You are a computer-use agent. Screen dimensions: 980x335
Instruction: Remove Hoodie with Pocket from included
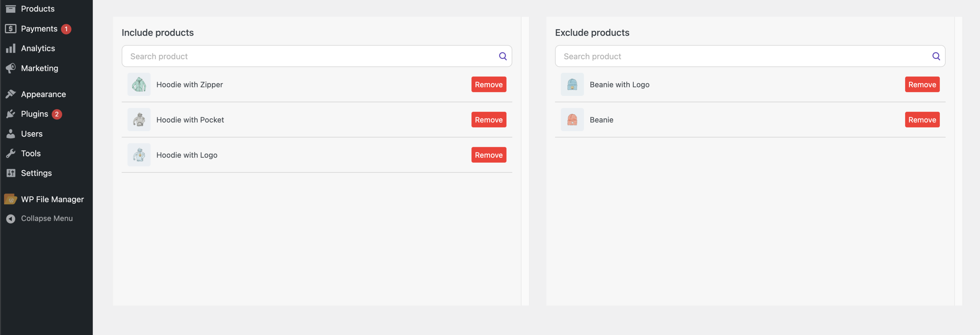(x=489, y=120)
